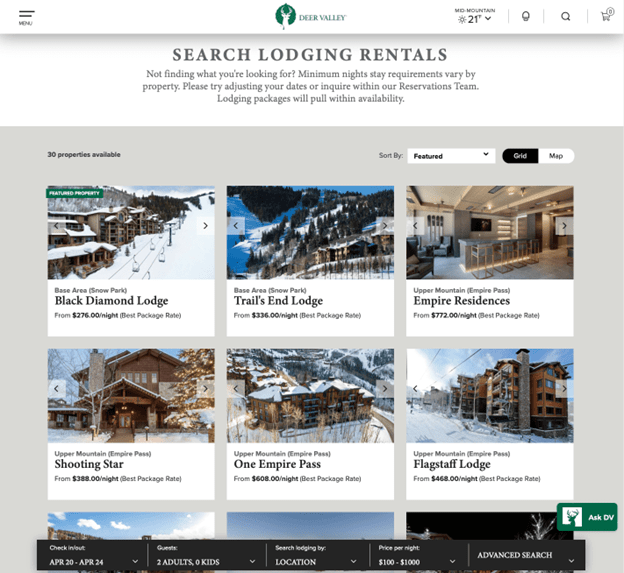
Task: Expand Guests 2 Adults, 0 Kids selector
Action: pos(206,555)
